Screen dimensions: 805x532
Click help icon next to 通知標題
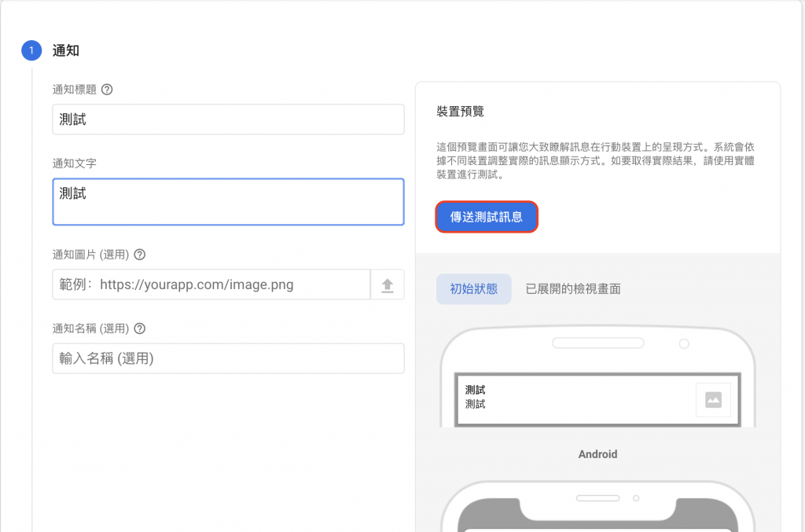107,90
